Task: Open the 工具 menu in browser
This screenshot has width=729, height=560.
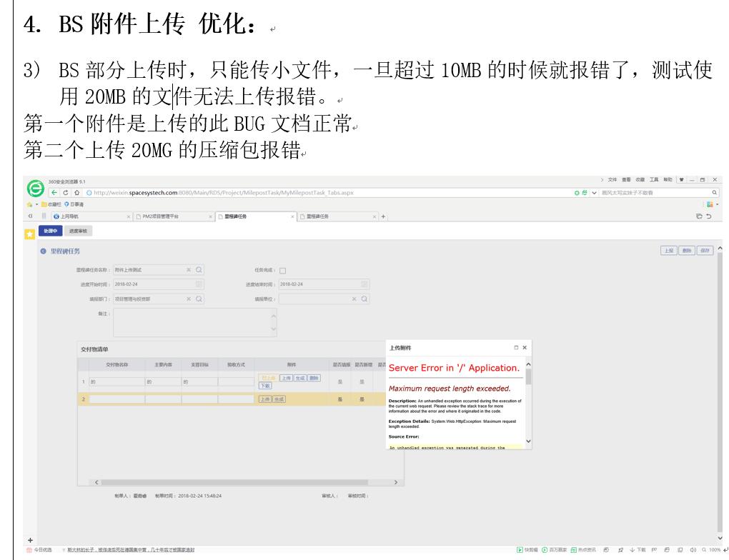Action: (x=653, y=179)
